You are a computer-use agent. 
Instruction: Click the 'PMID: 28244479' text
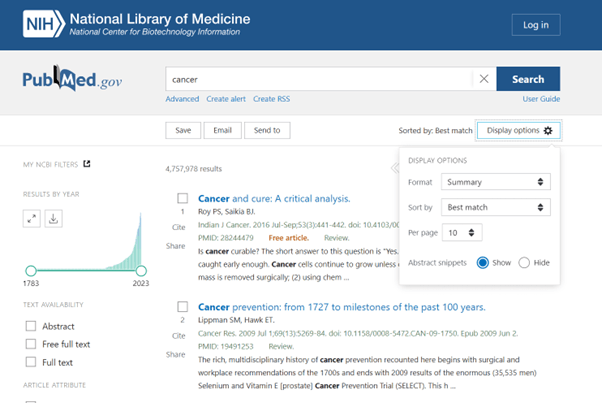pos(226,238)
